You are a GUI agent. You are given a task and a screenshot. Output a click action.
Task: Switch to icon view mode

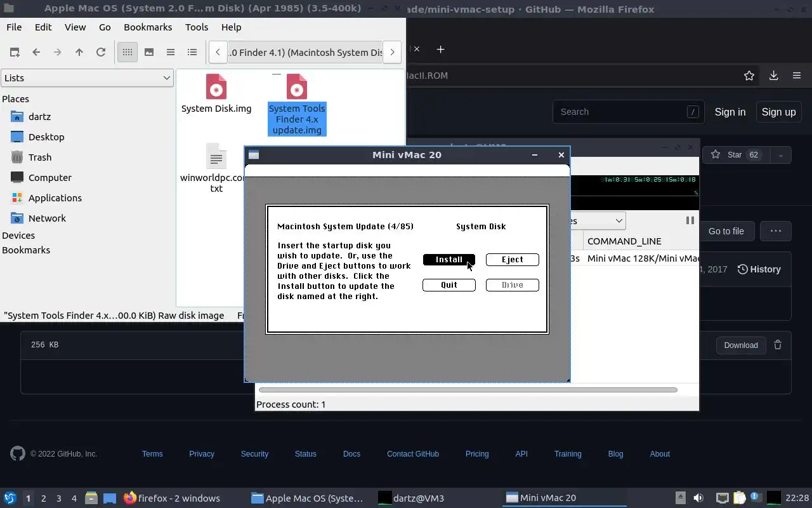[x=128, y=52]
